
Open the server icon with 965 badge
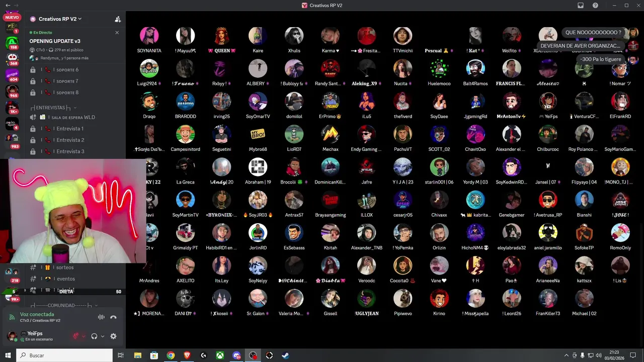12,92
